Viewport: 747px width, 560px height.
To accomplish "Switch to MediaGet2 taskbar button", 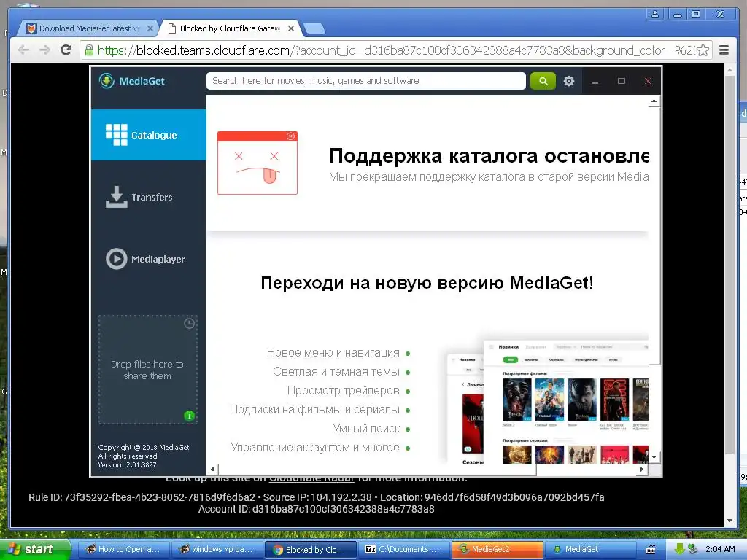I will coord(498,549).
